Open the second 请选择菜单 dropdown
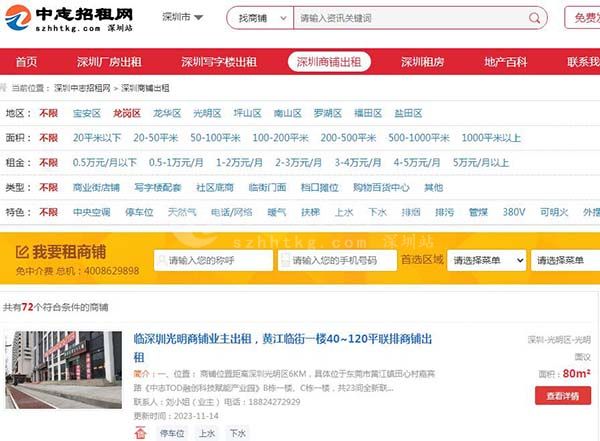Viewport: 600px width, 441px height. (565, 260)
